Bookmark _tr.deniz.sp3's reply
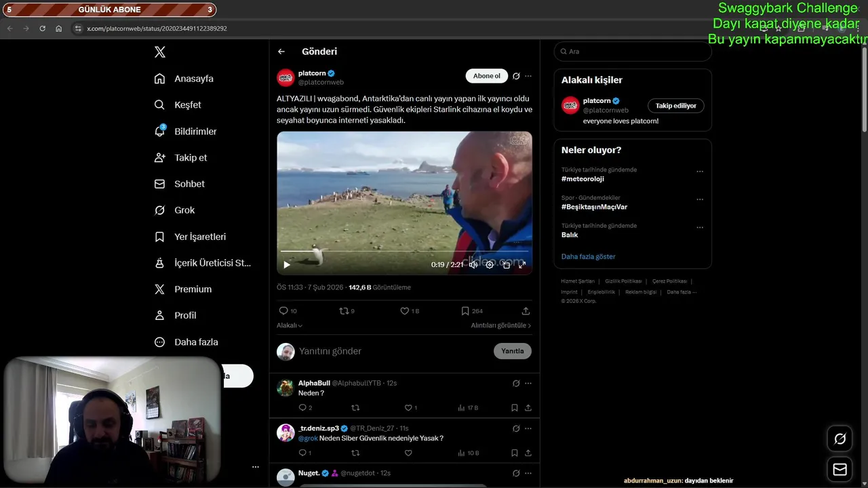Screen dimensions: 868x488 point(515,453)
